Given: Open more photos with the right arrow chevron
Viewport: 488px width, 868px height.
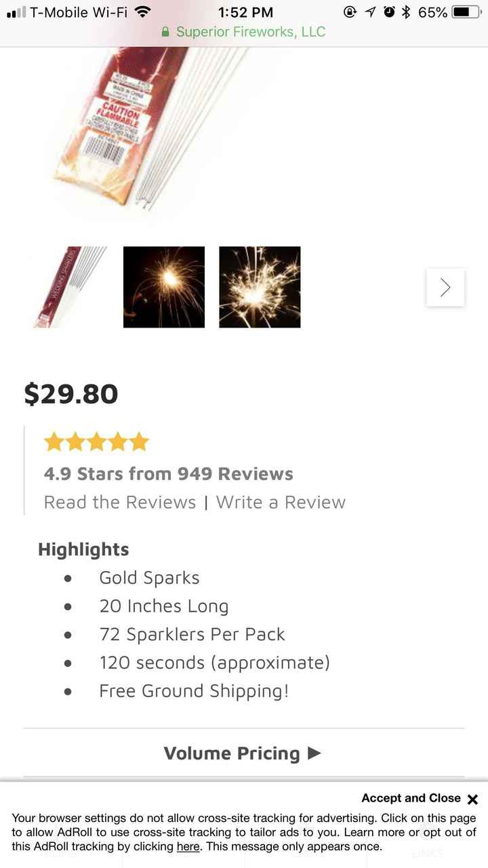Looking at the screenshot, I should 445,287.
